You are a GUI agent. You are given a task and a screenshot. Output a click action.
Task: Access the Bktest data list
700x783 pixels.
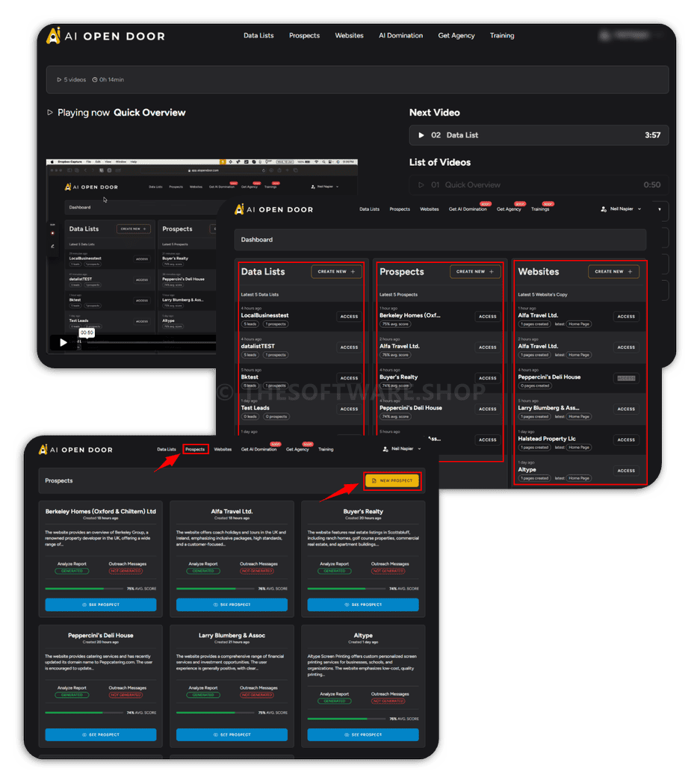[x=349, y=379]
